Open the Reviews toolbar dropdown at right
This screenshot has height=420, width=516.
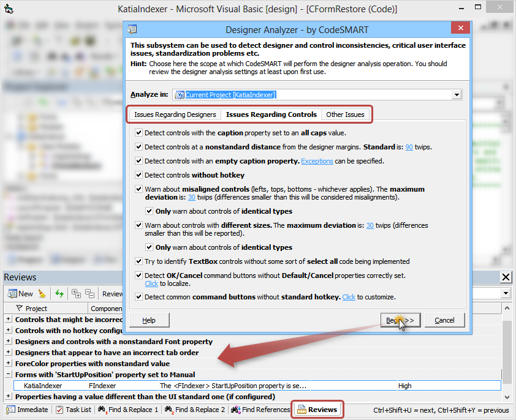(x=506, y=293)
